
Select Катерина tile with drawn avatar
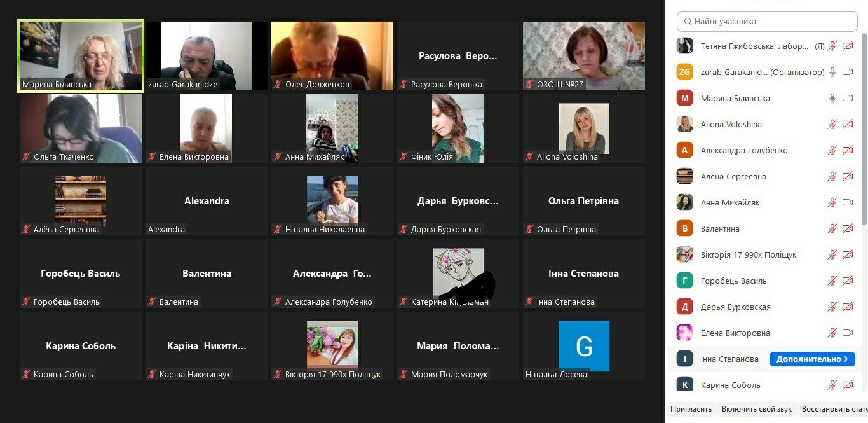pyautogui.click(x=458, y=274)
